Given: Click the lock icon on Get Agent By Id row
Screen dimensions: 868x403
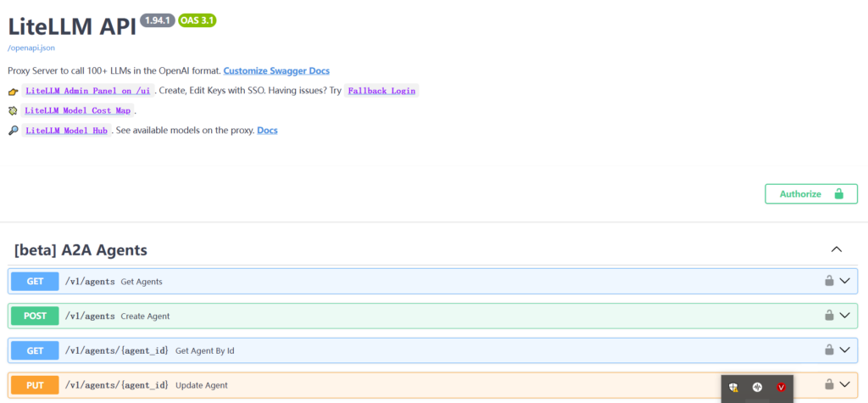Looking at the screenshot, I should (829, 350).
